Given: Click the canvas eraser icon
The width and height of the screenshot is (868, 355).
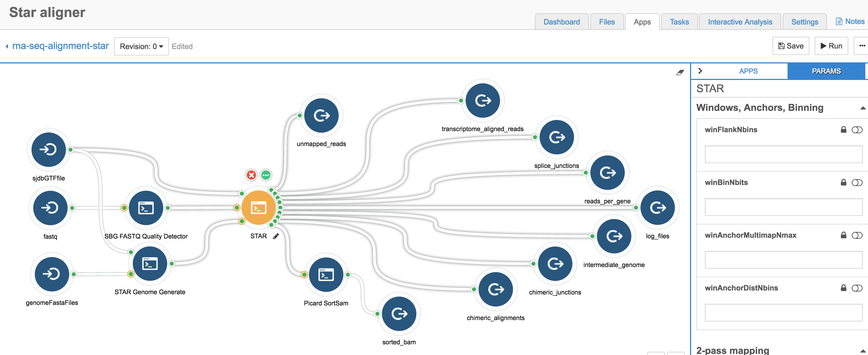Looking at the screenshot, I should click(x=680, y=72).
